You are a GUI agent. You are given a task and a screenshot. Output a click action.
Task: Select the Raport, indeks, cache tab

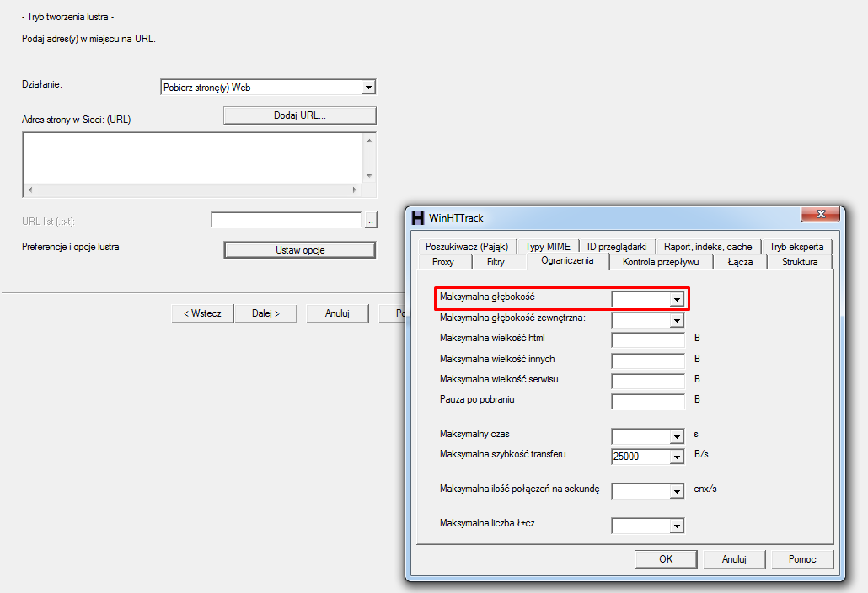click(708, 247)
